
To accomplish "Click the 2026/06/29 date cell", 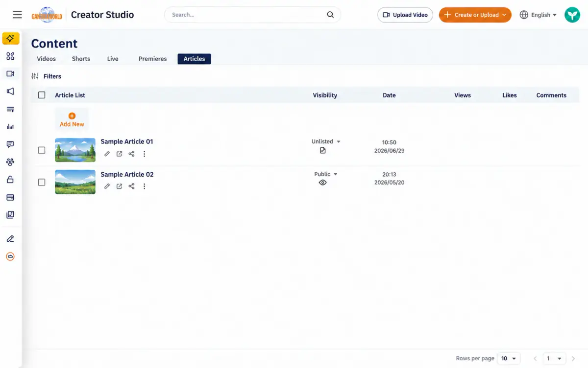I will click(389, 151).
